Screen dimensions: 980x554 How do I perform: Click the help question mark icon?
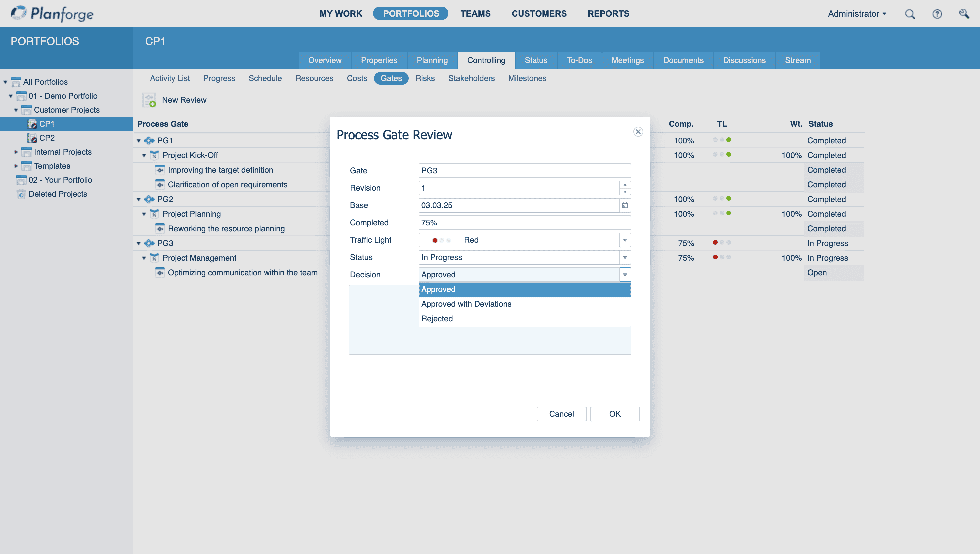coord(937,14)
